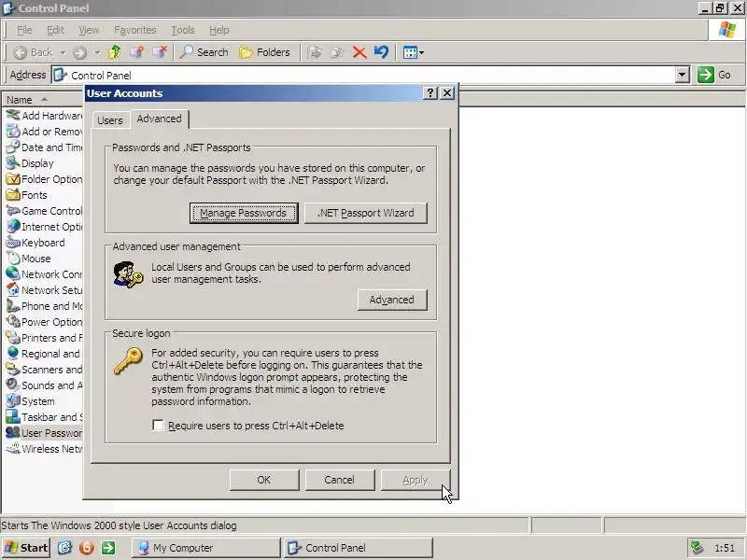This screenshot has width=747, height=560.
Task: Select the Advanced tab in User Accounts
Action: [159, 119]
